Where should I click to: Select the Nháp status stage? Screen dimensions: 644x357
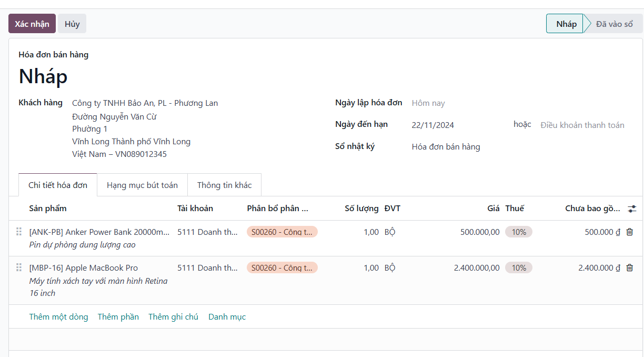[x=566, y=24]
